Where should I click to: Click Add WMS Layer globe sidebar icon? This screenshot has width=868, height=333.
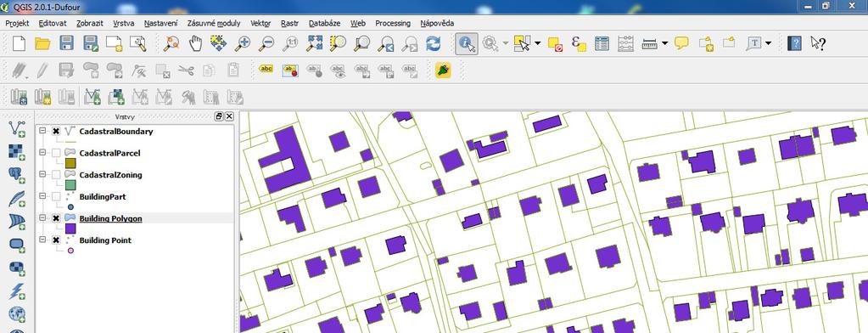pos(17,314)
